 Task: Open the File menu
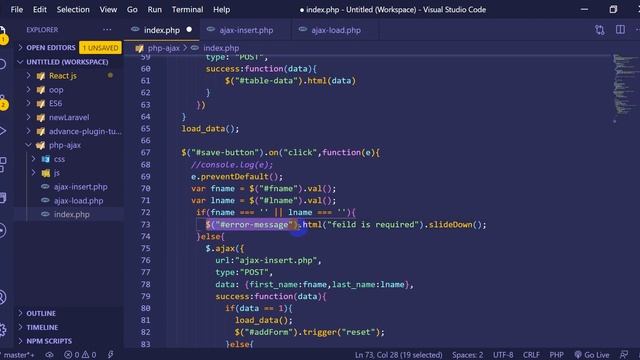pyautogui.click(x=16, y=9)
